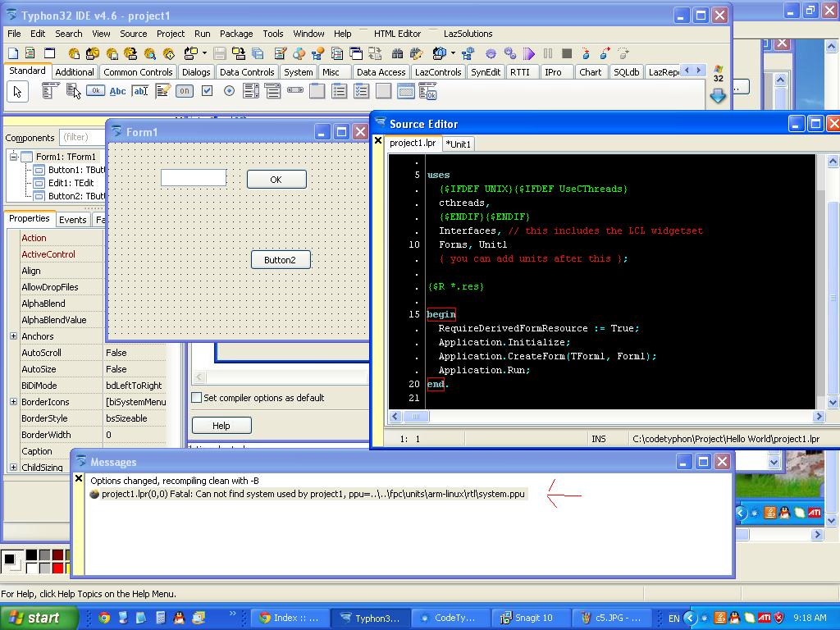Image resolution: width=840 pixels, height=630 pixels.
Task: Click the Caption property name
Action: tap(37, 451)
